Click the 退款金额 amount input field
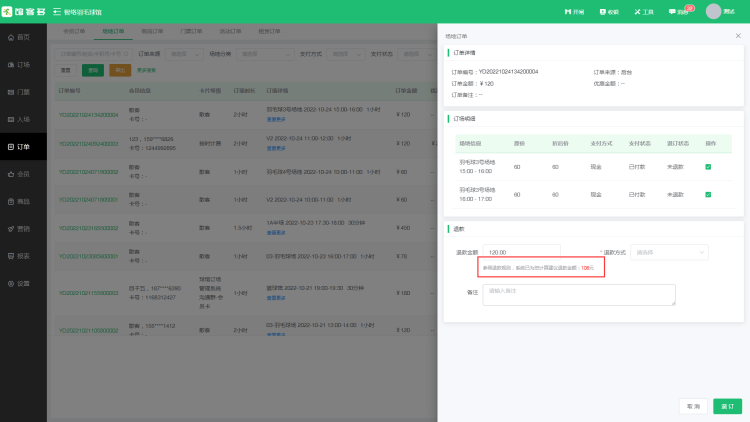Image resolution: width=750 pixels, height=422 pixels. 521,252
